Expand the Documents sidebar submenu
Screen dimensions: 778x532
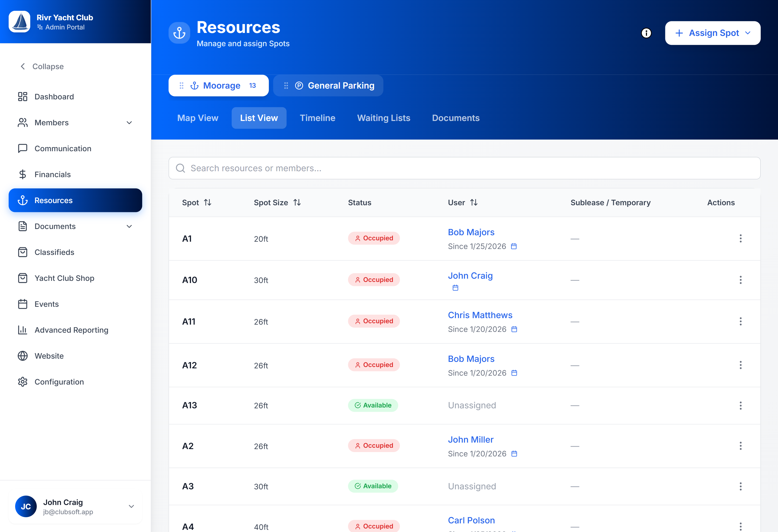point(129,227)
